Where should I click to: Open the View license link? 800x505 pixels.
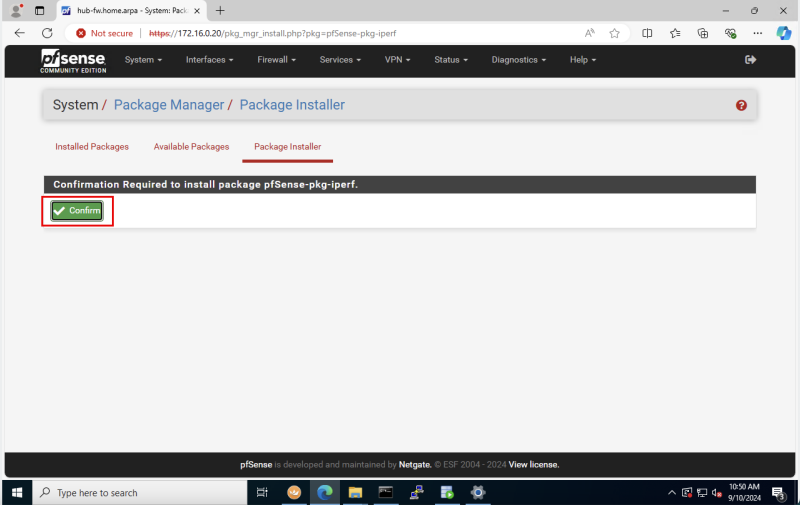533,464
